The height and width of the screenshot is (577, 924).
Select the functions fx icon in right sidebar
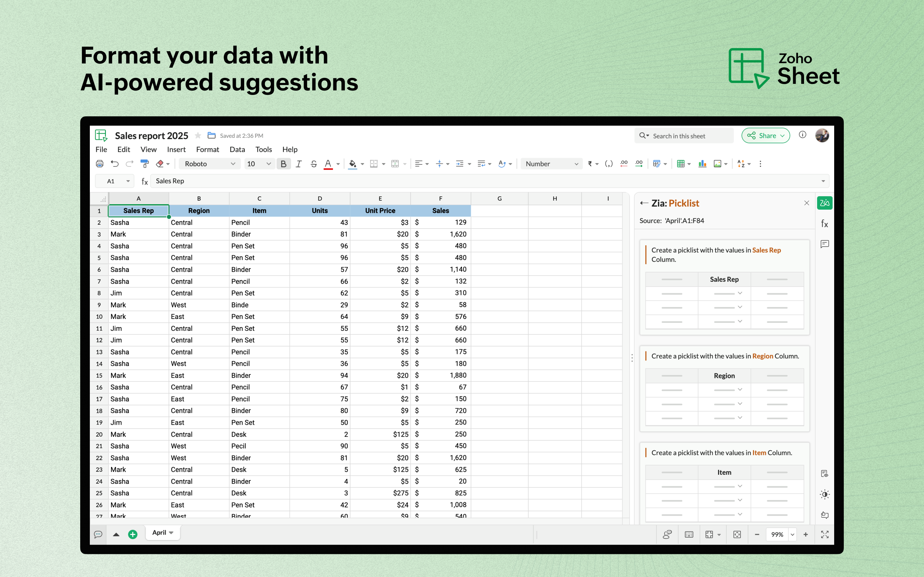824,224
